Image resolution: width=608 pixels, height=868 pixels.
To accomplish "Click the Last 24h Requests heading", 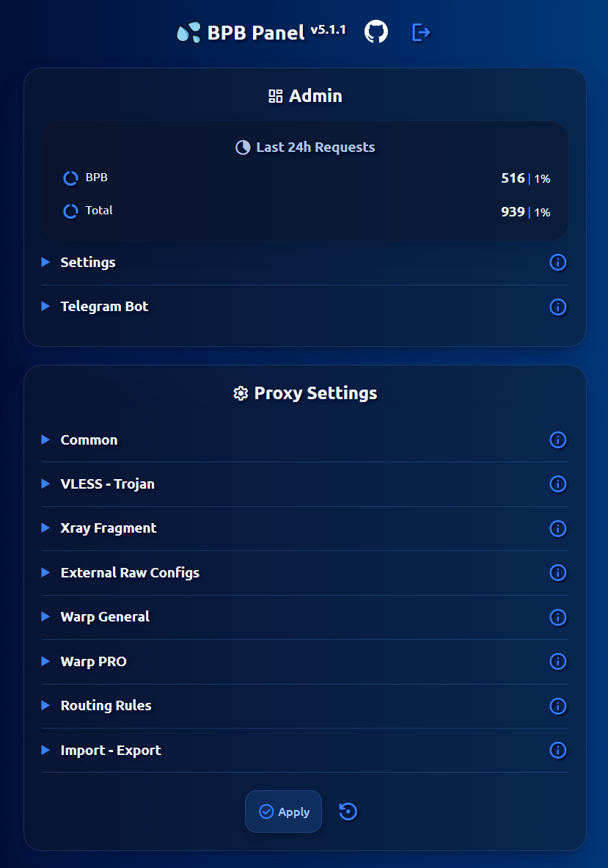I will pos(315,147).
